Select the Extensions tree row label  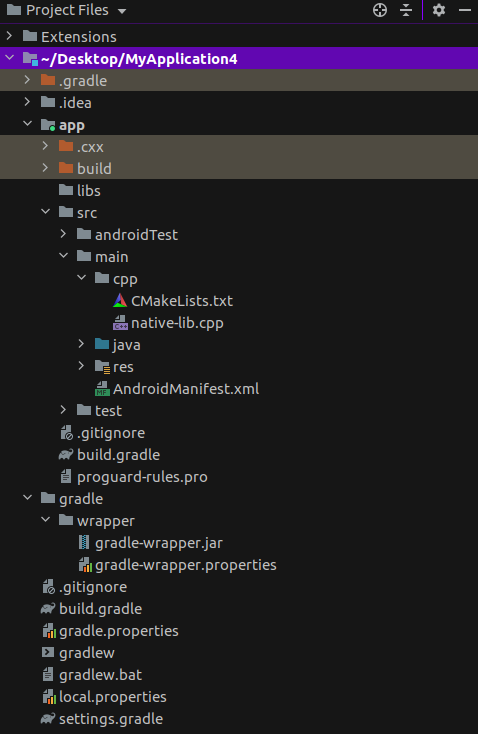79,37
